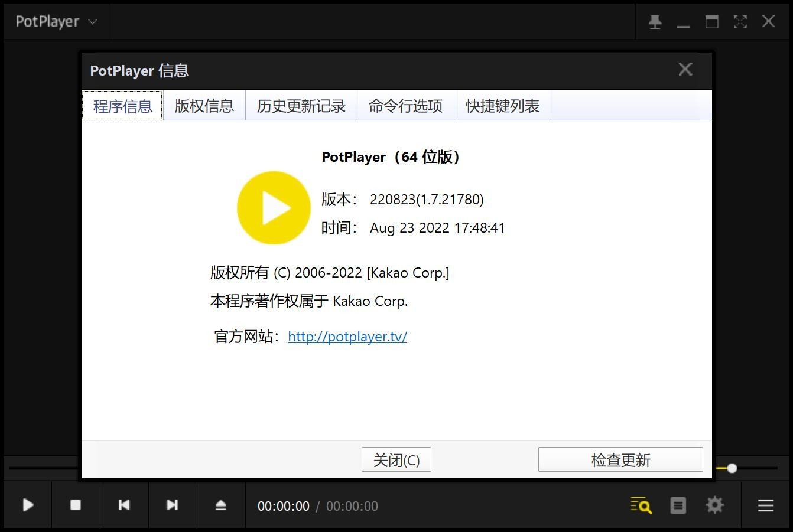The height and width of the screenshot is (532, 793).
Task: Toggle fullscreen with the expand icon
Action: (x=740, y=21)
